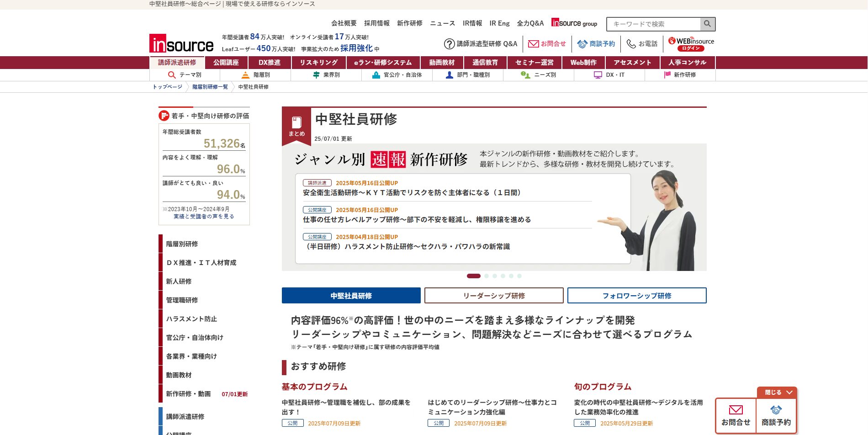Click the envelope お問合せ icon in header
The height and width of the screenshot is (435, 868).
point(533,44)
